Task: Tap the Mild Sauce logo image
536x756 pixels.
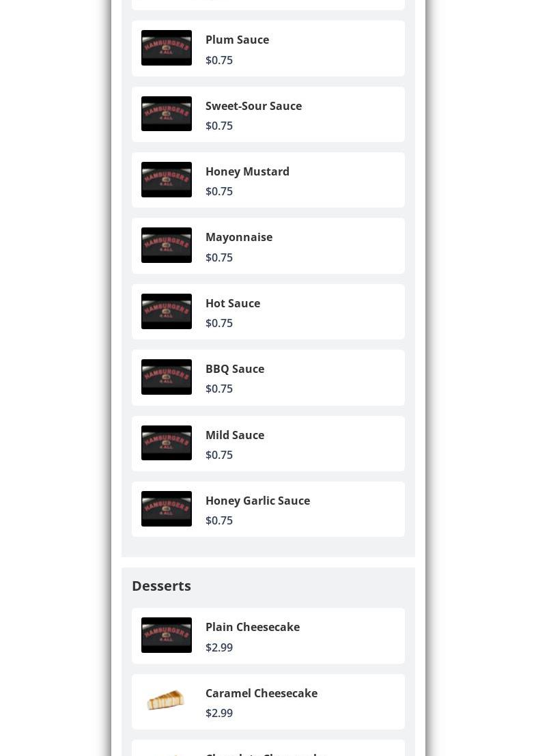Action: click(167, 443)
